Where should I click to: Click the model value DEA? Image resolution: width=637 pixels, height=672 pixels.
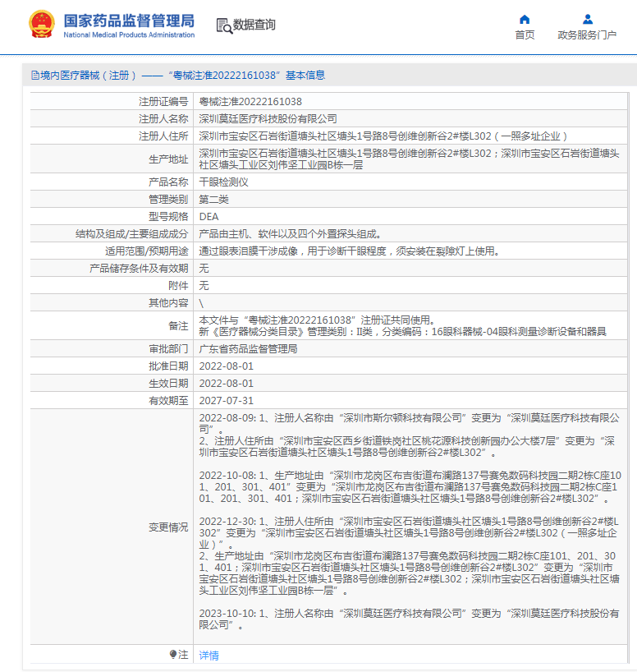(209, 217)
